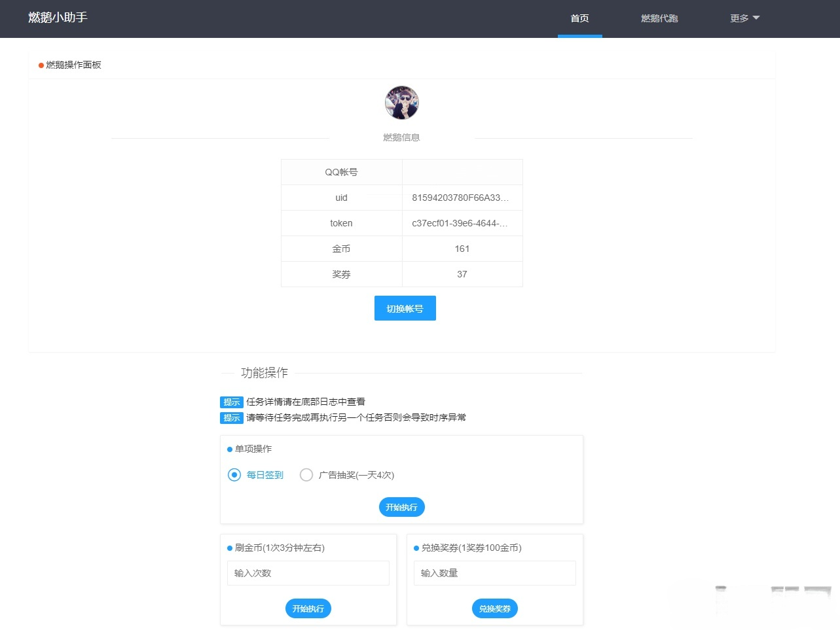Click the blue dot beside 单项操作

(x=229, y=449)
